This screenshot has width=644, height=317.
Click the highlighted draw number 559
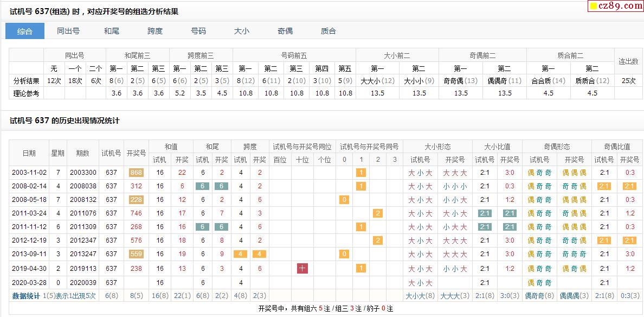tap(136, 254)
